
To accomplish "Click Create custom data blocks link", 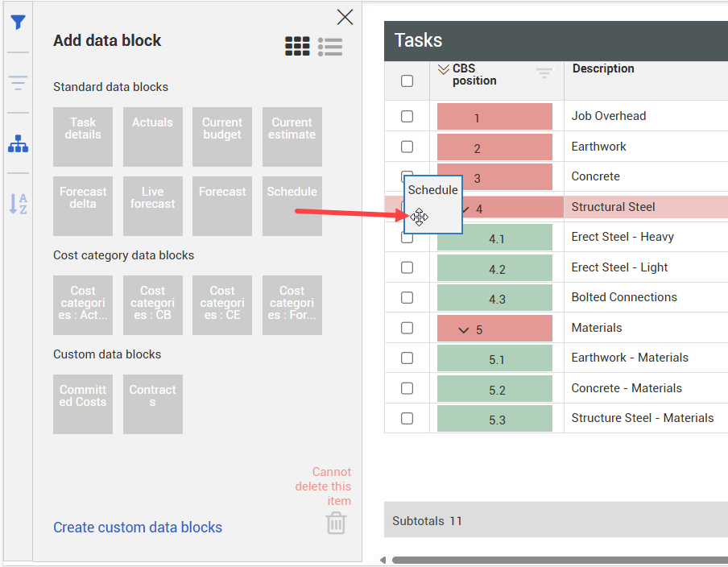I will 138,528.
